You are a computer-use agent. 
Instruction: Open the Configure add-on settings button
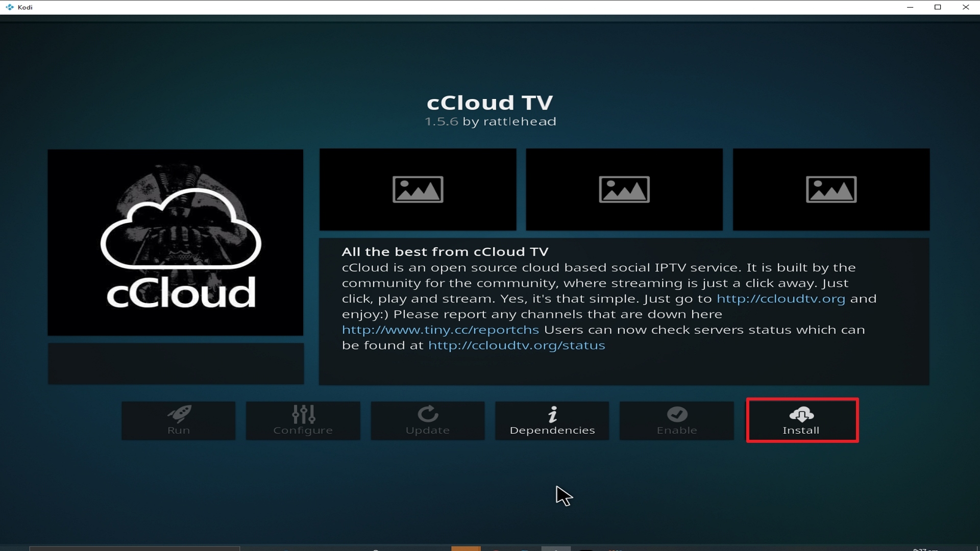tap(303, 420)
